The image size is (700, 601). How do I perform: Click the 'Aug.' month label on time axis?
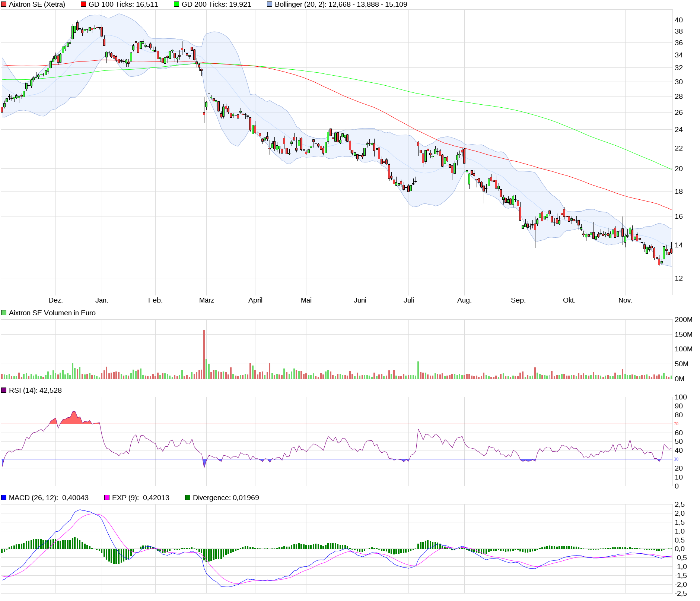[x=464, y=300]
